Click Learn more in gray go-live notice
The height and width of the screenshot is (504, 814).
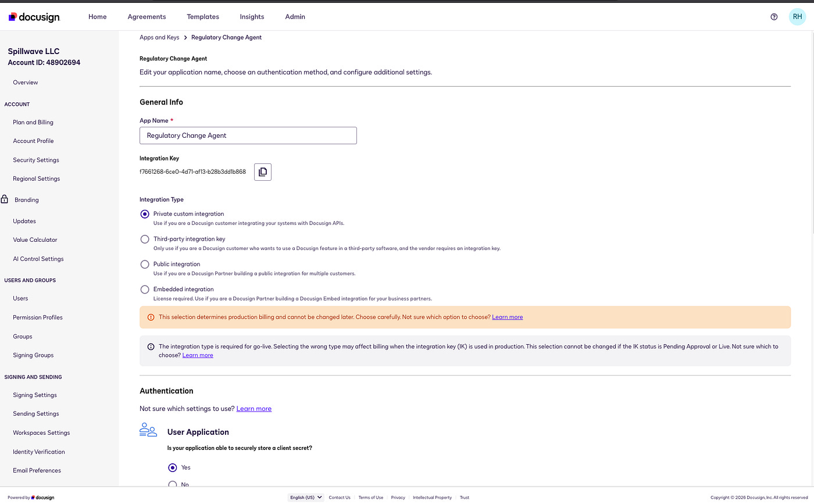tap(198, 355)
